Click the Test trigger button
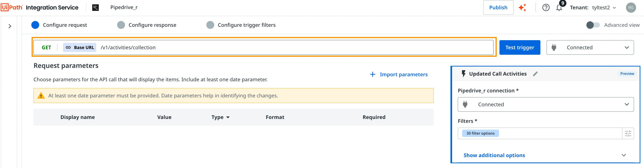644x168 pixels. (x=519, y=47)
